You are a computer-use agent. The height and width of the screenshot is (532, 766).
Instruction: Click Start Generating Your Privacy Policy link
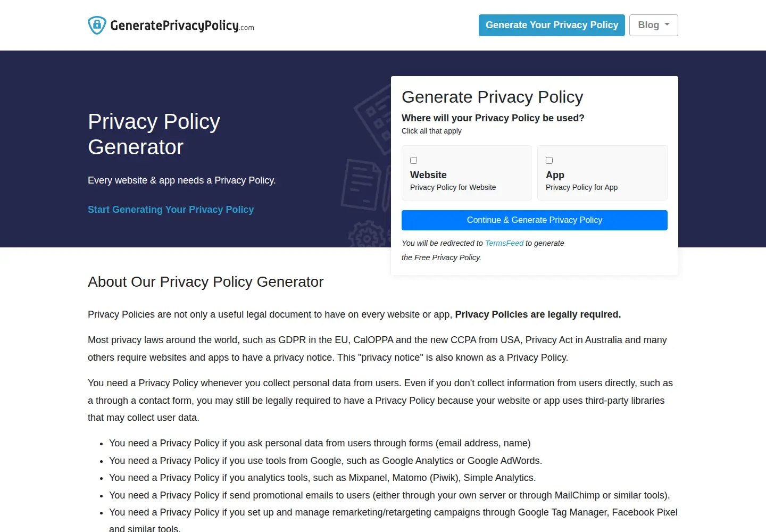(171, 210)
